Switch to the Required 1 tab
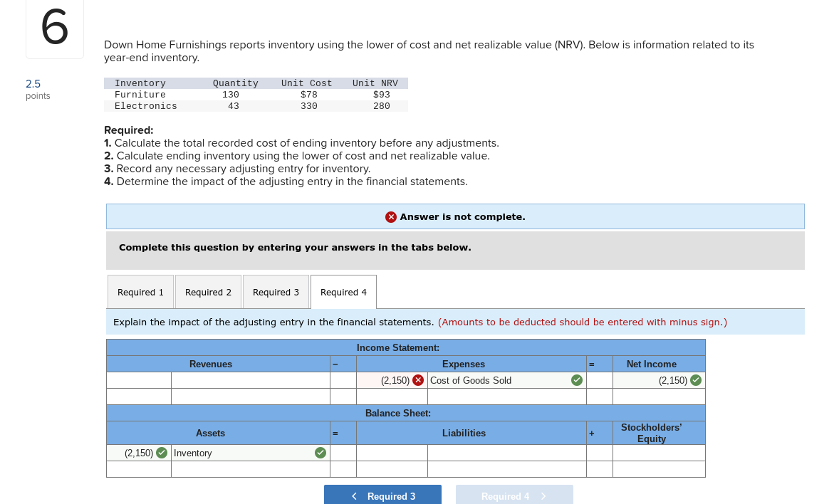The height and width of the screenshot is (504, 839). click(140, 292)
